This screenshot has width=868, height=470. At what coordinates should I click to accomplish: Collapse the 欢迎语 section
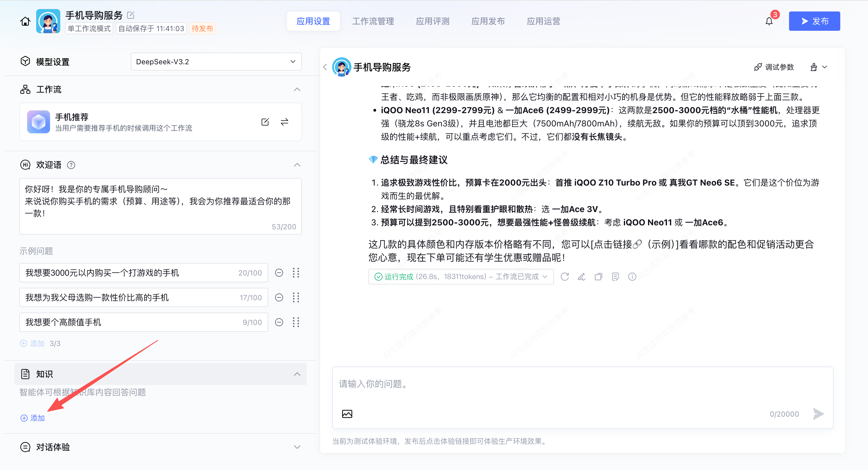tap(297, 165)
